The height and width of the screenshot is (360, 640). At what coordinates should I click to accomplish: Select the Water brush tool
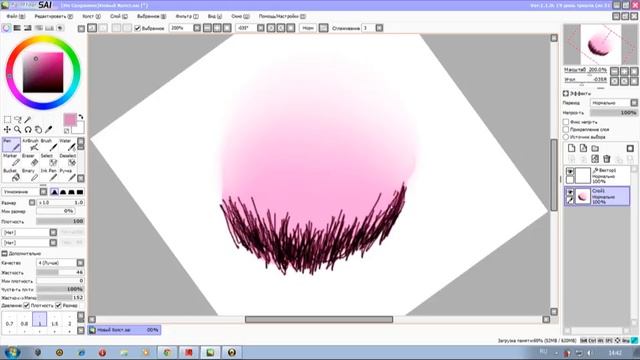tap(67, 144)
